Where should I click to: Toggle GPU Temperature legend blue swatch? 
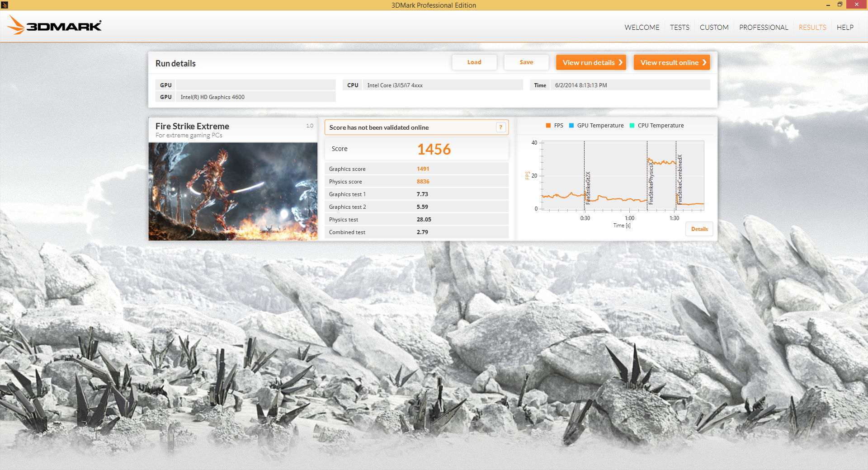[x=571, y=126]
